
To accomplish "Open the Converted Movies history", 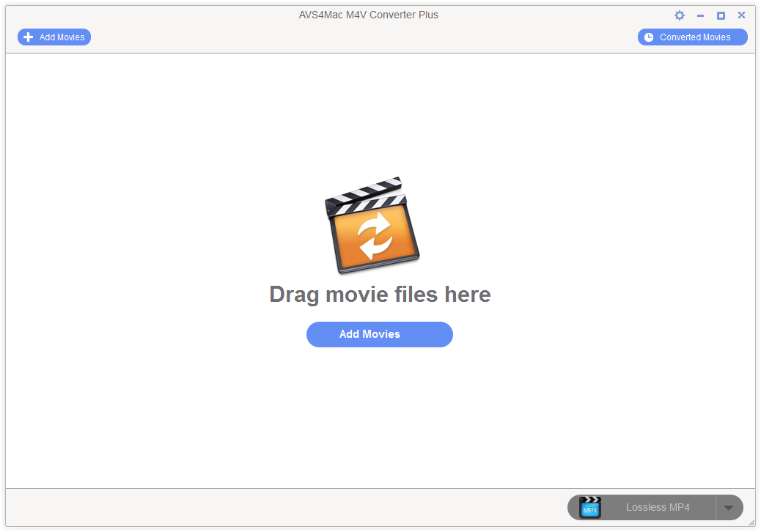I will (x=693, y=37).
